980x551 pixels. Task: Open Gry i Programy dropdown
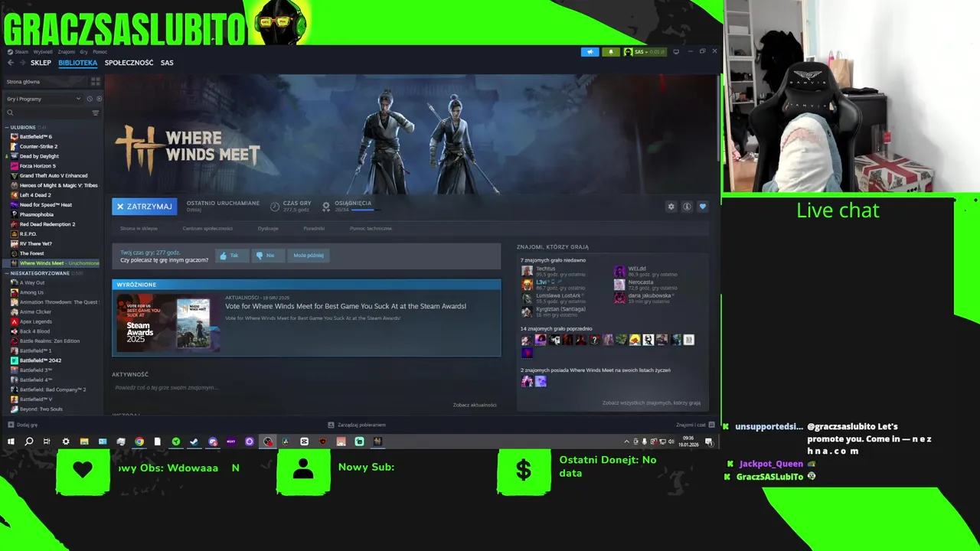(44, 99)
